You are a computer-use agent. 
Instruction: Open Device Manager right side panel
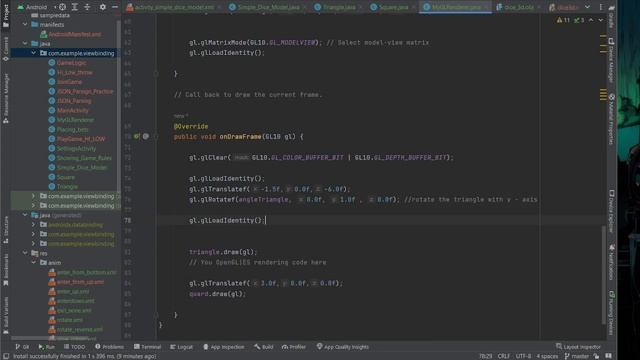(611, 60)
